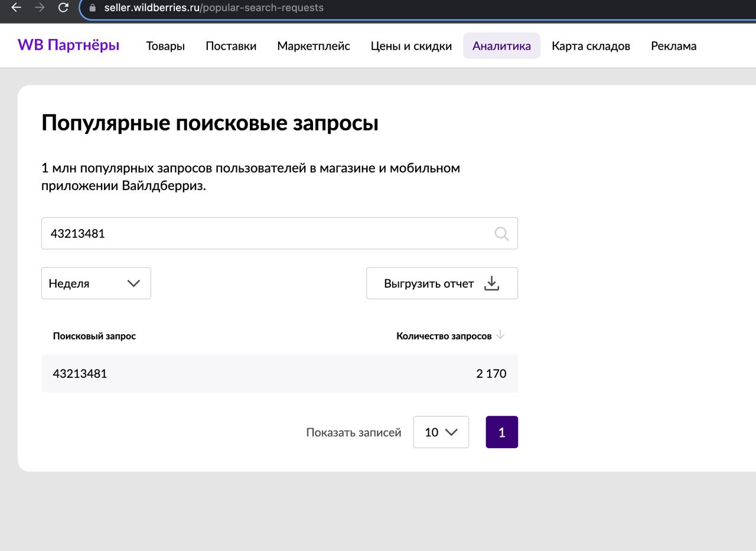Click the Выгрузить отчет button

pyautogui.click(x=442, y=283)
